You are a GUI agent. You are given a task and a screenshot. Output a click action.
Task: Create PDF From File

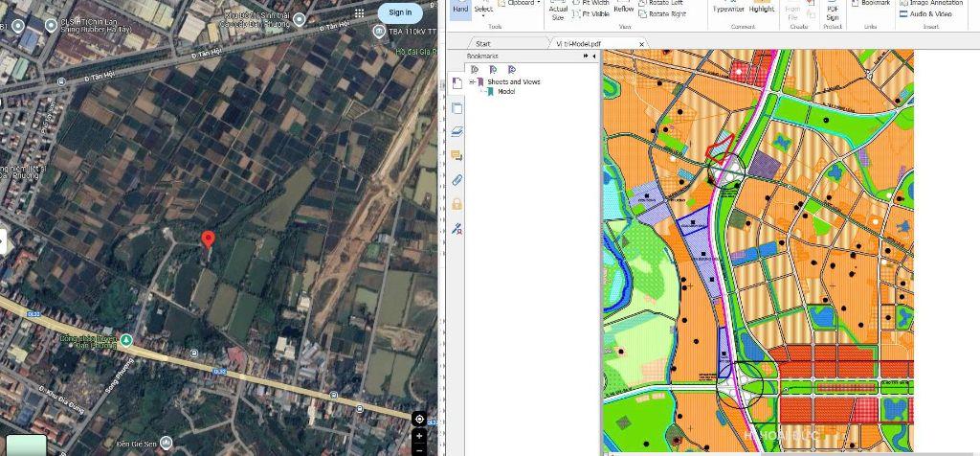[792, 11]
